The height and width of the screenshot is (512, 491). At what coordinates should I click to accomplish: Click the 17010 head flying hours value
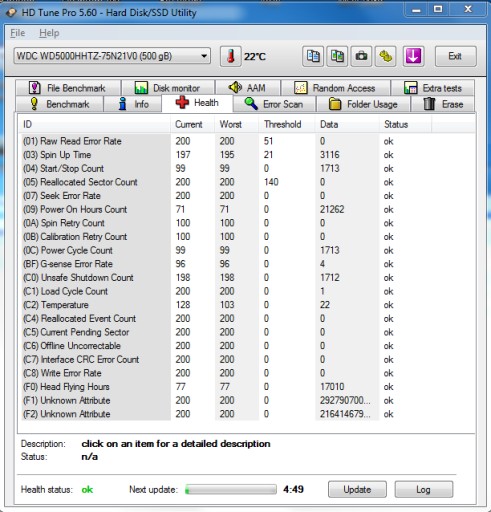[332, 387]
